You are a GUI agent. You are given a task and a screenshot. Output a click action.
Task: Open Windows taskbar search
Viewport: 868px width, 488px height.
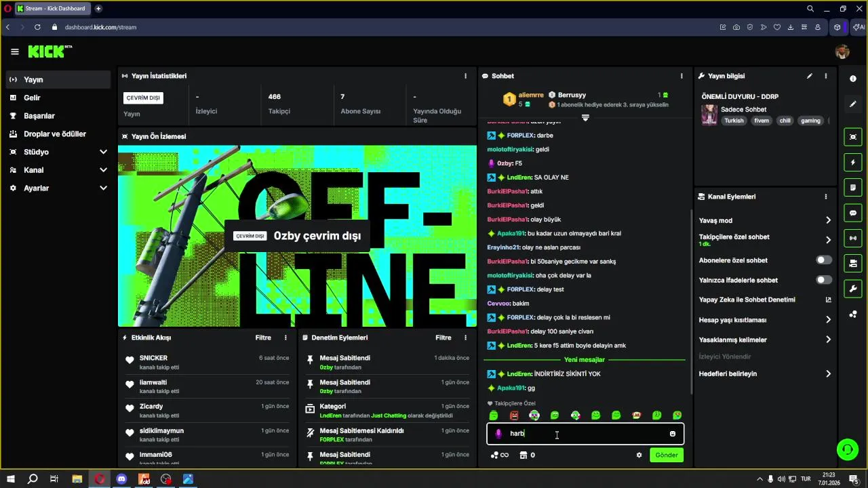(33, 479)
